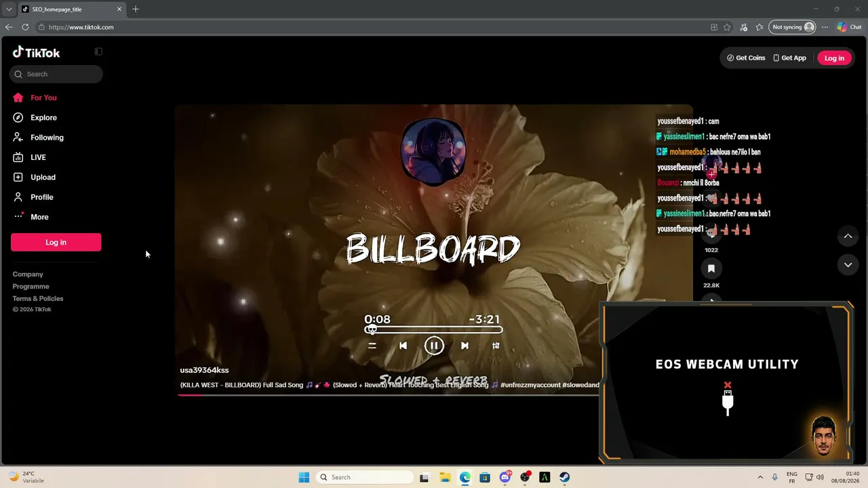868x488 pixels.
Task: Click Get Coins in the header
Action: pos(746,58)
